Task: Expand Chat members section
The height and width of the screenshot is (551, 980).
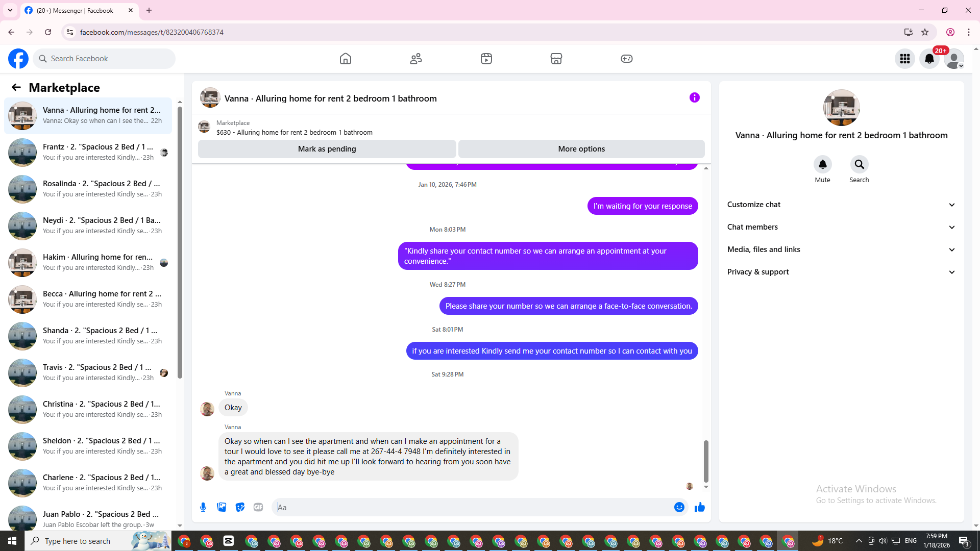Action: click(x=841, y=227)
